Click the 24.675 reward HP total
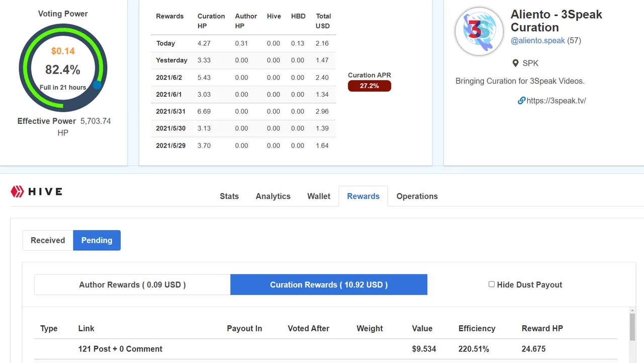The image size is (644, 363). [x=533, y=349]
